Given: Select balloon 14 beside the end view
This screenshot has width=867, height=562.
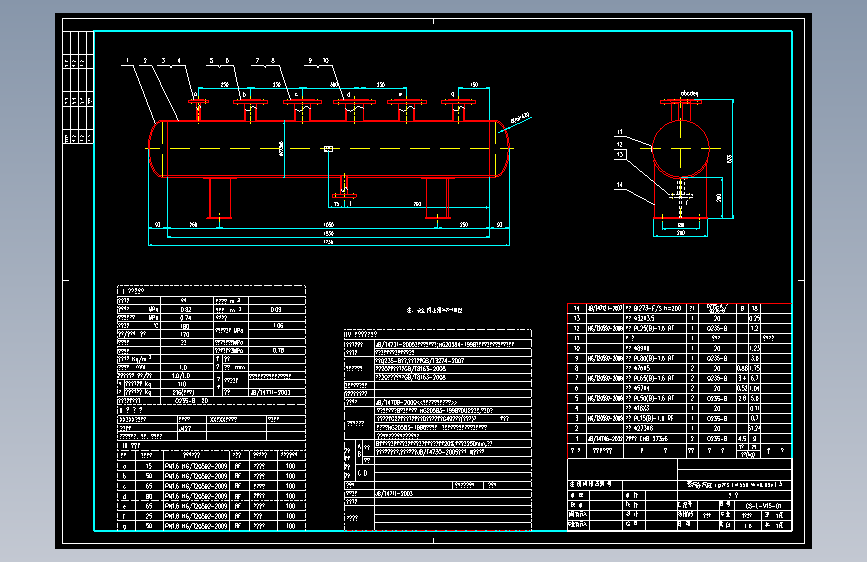Looking at the screenshot, I should click(x=620, y=185).
